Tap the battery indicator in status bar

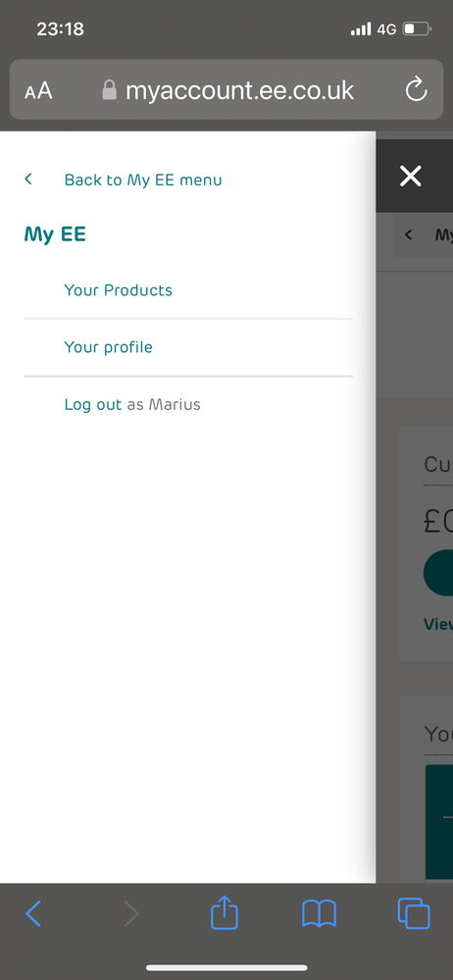pos(417,28)
